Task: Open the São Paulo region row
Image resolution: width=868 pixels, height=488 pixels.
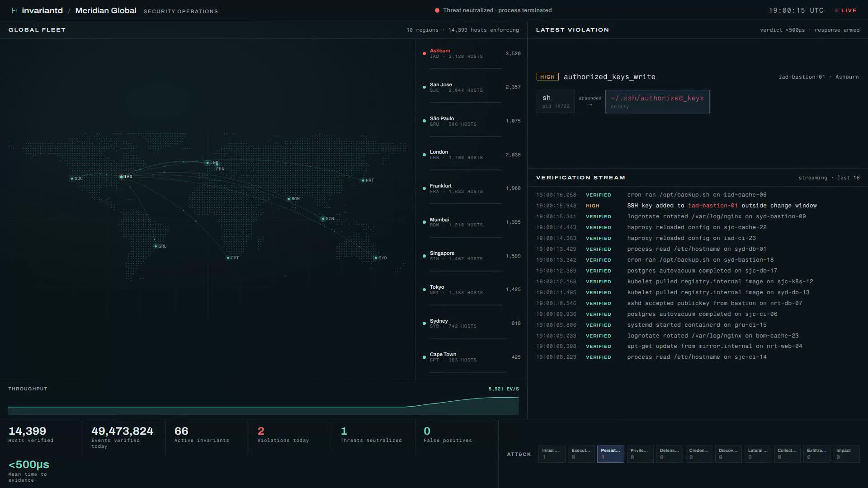Action: pyautogui.click(x=471, y=121)
